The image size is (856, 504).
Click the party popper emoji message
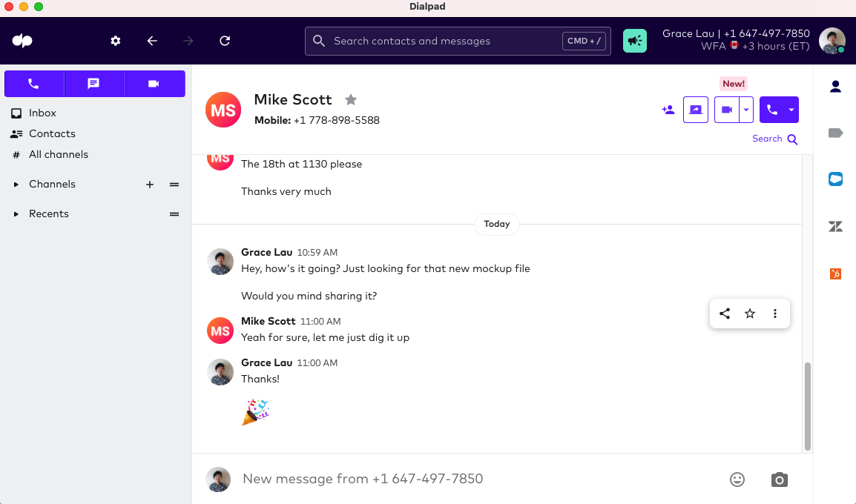click(x=255, y=412)
